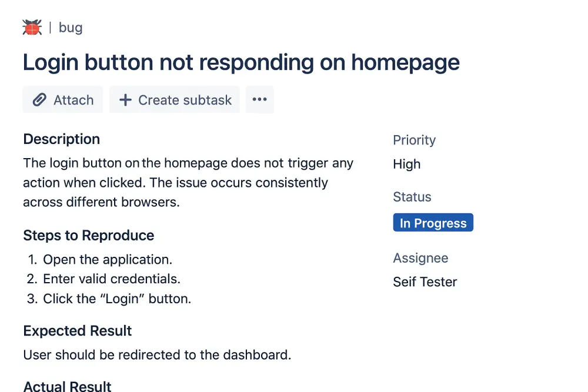The height and width of the screenshot is (392, 588).
Task: Click the issue title to edit it
Action: [x=241, y=62]
